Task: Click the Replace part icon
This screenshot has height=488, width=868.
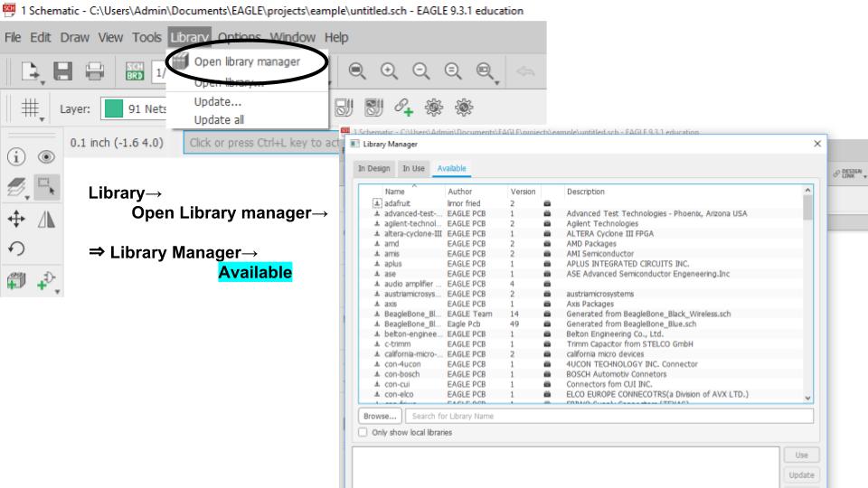Action: tap(46, 280)
